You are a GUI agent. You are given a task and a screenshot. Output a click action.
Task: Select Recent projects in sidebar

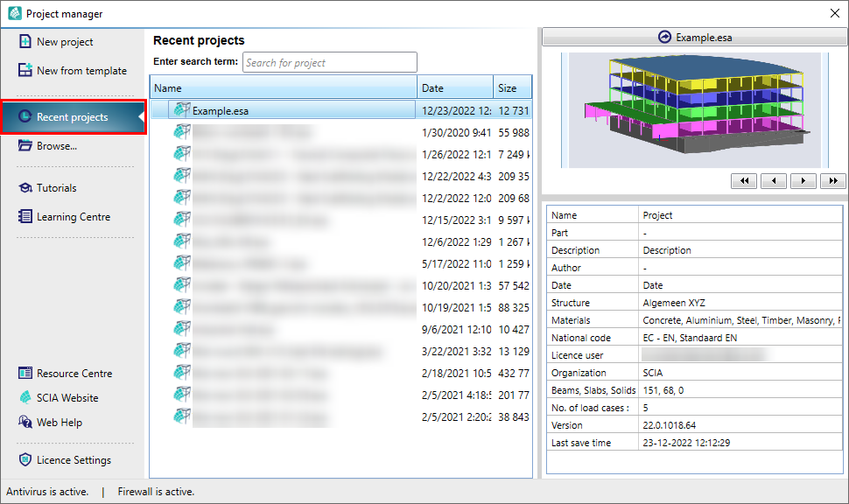[72, 117]
